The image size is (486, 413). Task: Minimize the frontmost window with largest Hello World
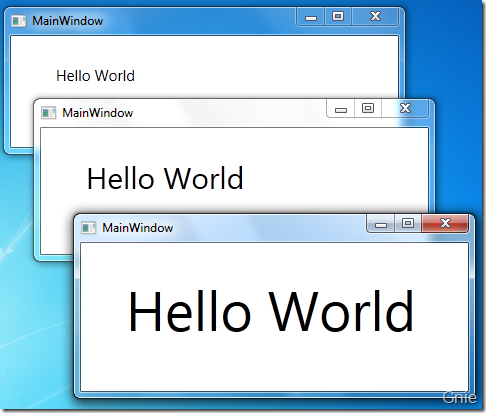[x=381, y=224]
